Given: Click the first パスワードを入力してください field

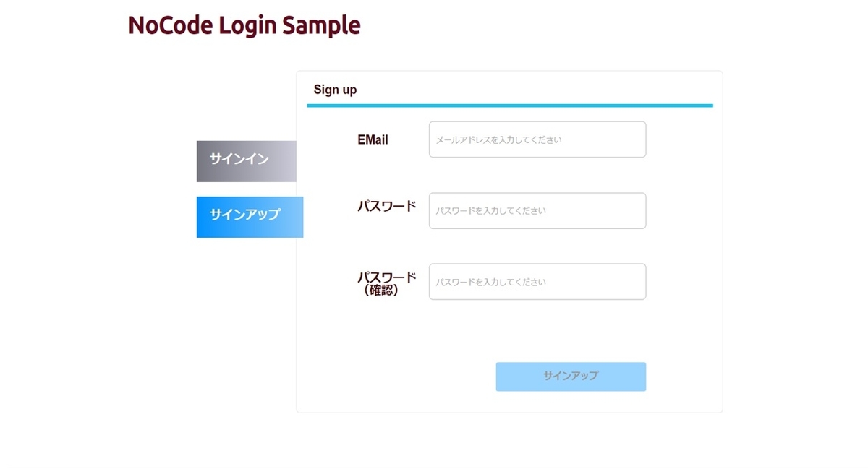Looking at the screenshot, I should (x=537, y=210).
